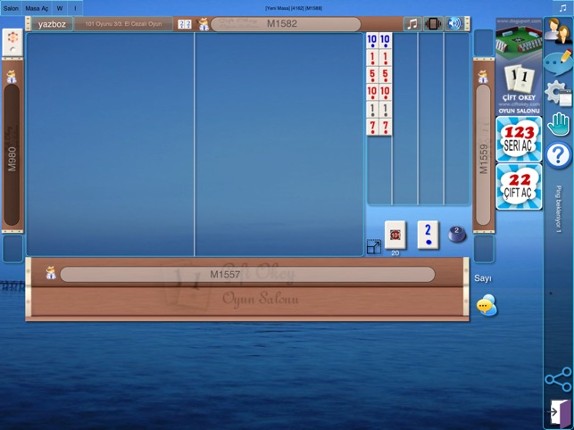Draw from the face-down tile stack

pyautogui.click(x=395, y=235)
